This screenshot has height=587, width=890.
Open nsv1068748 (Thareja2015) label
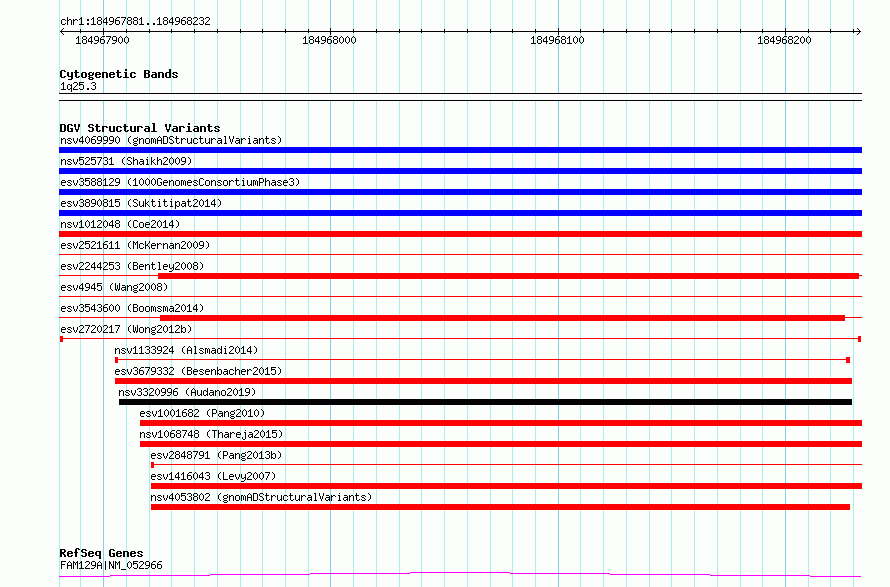211,434
